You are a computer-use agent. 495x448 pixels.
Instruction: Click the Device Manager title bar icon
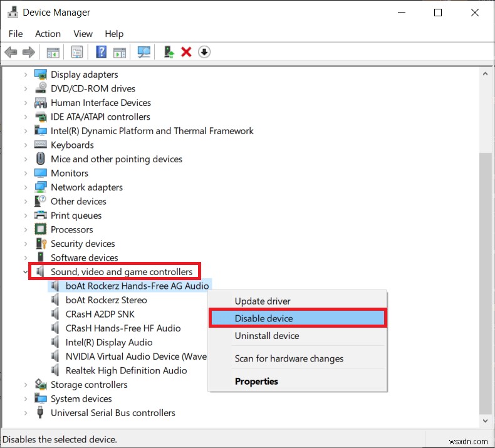[13, 13]
